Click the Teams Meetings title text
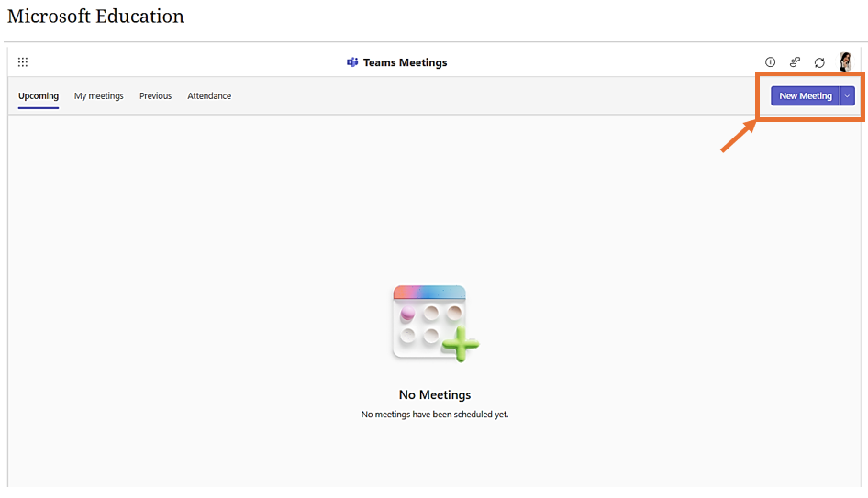This screenshot has width=868, height=498. 406,62
